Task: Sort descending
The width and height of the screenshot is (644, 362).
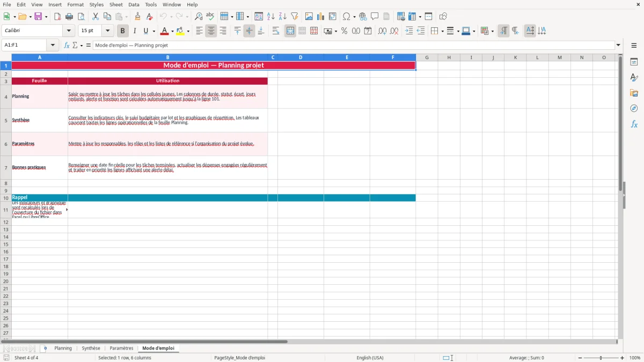Action: pos(282,17)
